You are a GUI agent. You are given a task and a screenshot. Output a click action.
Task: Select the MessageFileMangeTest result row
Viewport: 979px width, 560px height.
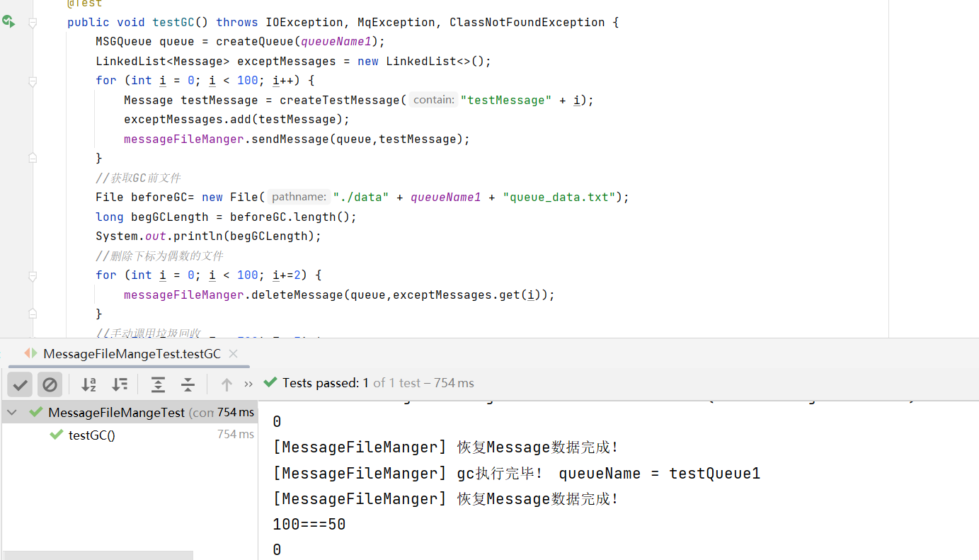[129, 412]
